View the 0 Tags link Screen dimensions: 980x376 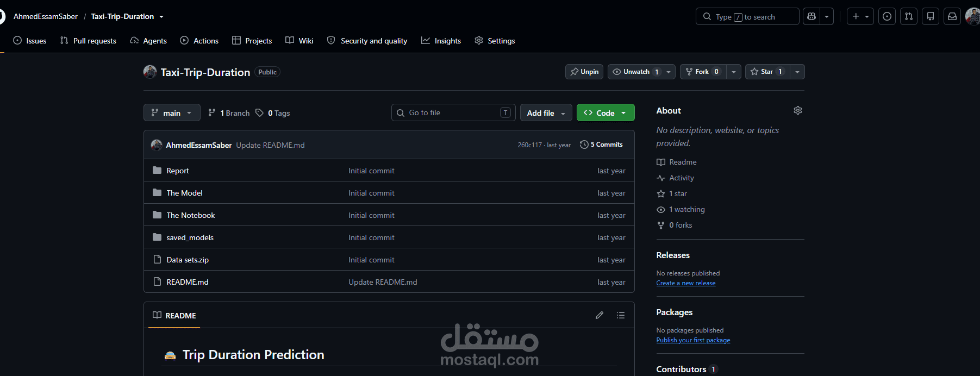click(273, 113)
